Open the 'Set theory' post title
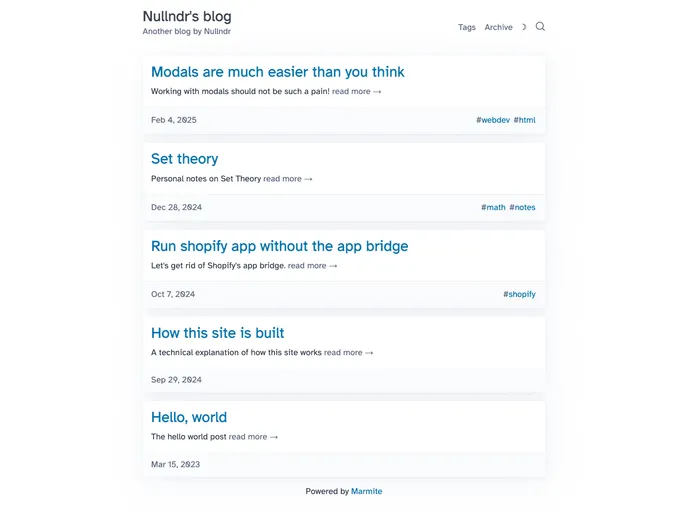Image resolution: width=688 pixels, height=512 pixels. 184,159
